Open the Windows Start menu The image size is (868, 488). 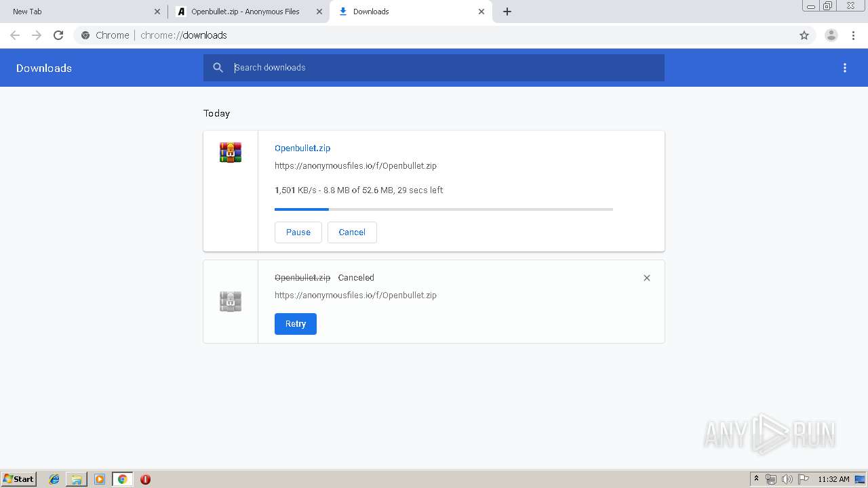(x=19, y=479)
